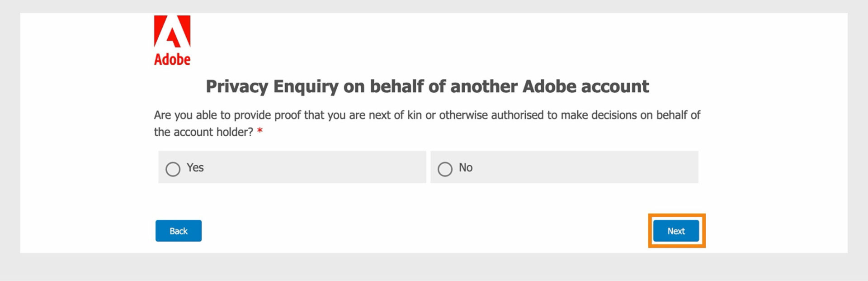The height and width of the screenshot is (281, 868).
Task: Click the Privacy Enquiry page heading
Action: point(427,86)
